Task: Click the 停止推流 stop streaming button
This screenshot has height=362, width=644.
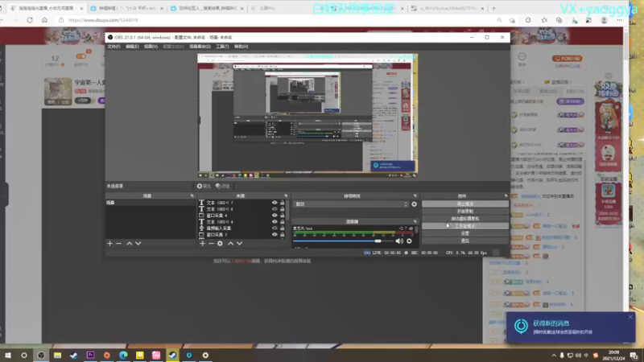Action: pos(465,204)
